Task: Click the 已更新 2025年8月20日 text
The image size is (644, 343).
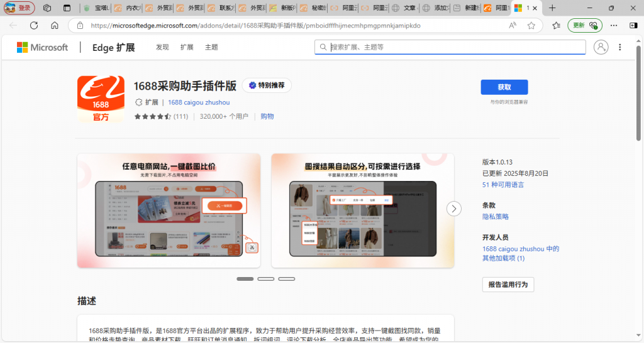Action: point(516,173)
